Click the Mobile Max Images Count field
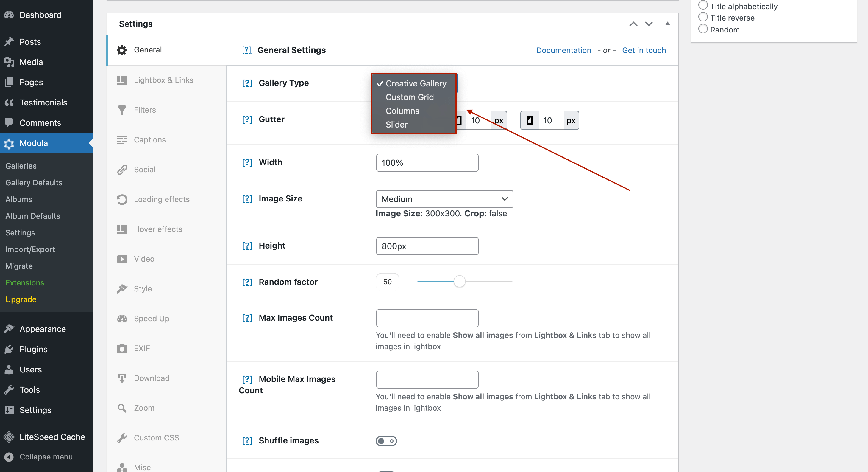 (427, 380)
